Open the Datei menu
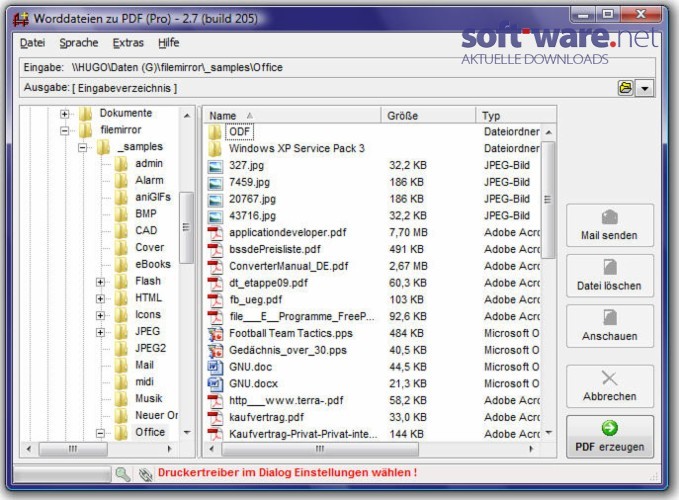The image size is (679, 500). (32, 43)
